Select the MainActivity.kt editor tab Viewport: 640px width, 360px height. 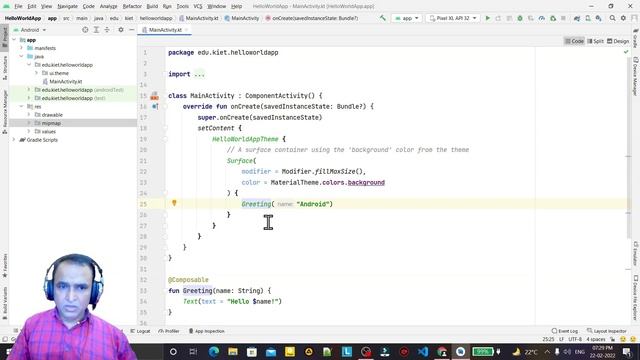tap(165, 30)
